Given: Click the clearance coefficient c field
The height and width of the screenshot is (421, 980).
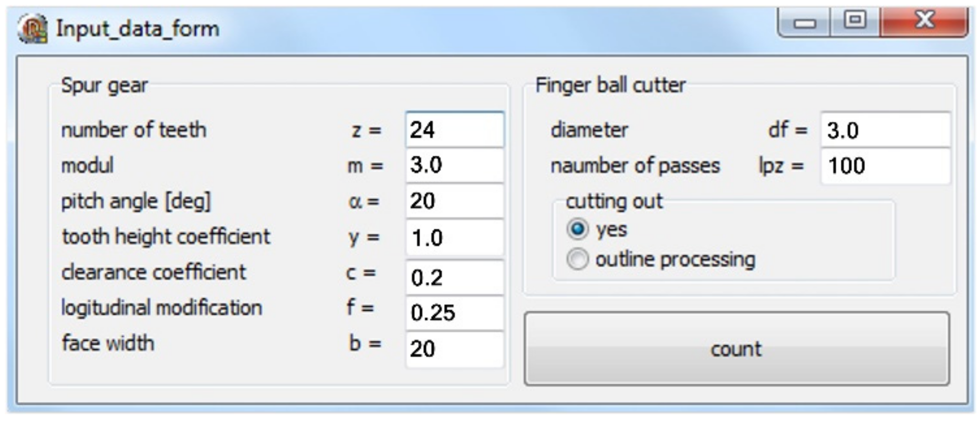Looking at the screenshot, I should [x=454, y=277].
